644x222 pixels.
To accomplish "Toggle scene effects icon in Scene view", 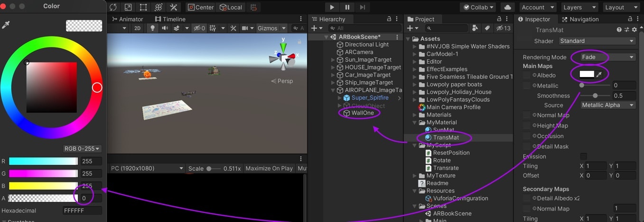I will 177,28.
